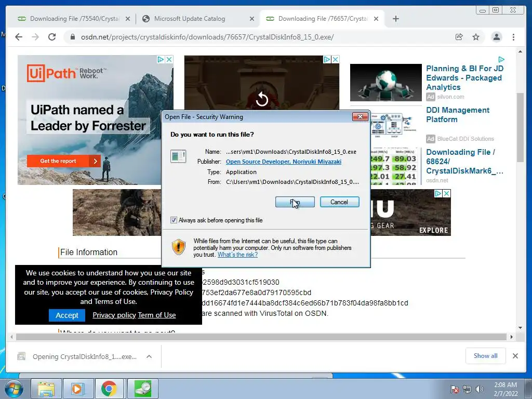This screenshot has height=399, width=532.
Task: Click EXPLORE on the gear banner ad
Action: [x=433, y=230]
